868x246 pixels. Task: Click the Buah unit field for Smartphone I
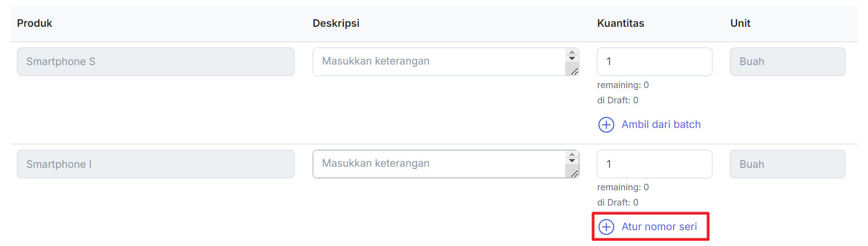tap(787, 164)
